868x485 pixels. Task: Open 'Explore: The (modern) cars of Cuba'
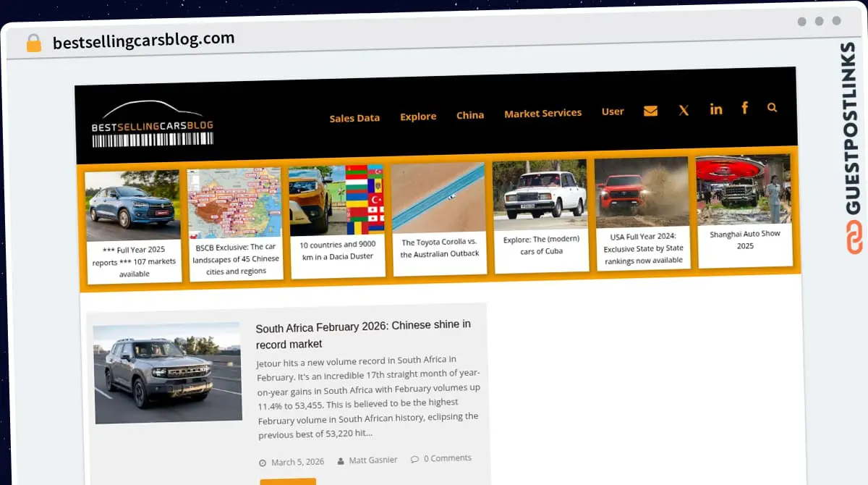tap(542, 245)
